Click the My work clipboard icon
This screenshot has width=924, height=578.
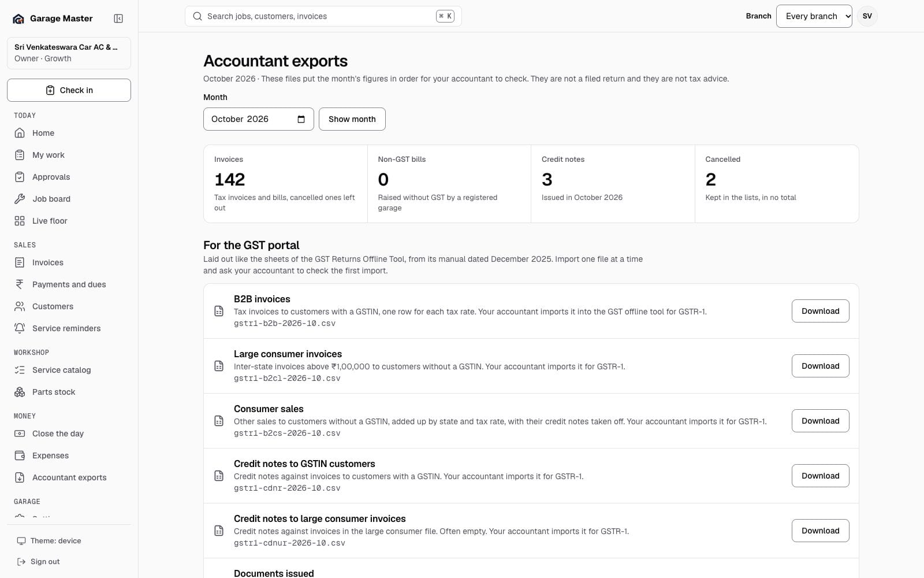pyautogui.click(x=20, y=155)
